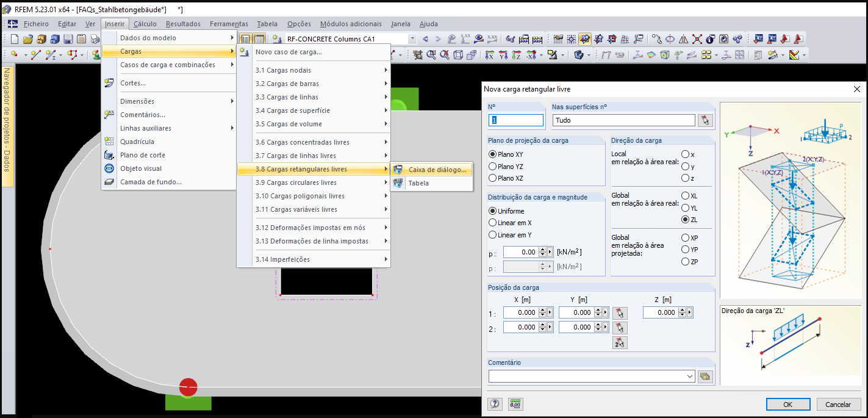Screen dimensions: 868x418
Task: Open the Comentário combo box dropdown
Action: (690, 377)
